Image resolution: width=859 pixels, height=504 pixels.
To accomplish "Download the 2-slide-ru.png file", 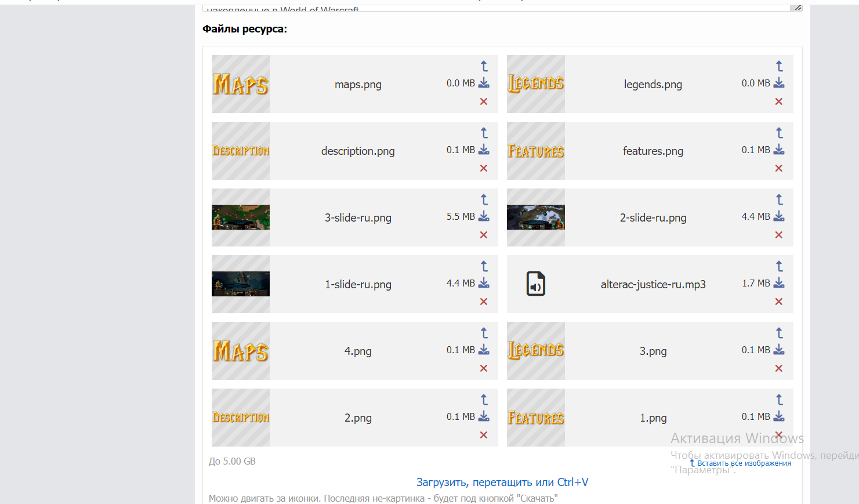I will [x=779, y=216].
